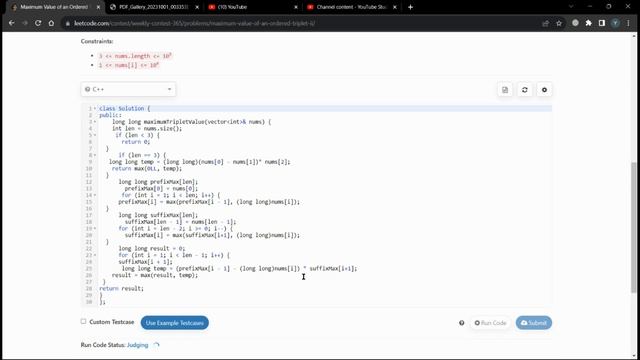Open the Chrome three-dot menu
640x360 pixels.
click(629, 23)
